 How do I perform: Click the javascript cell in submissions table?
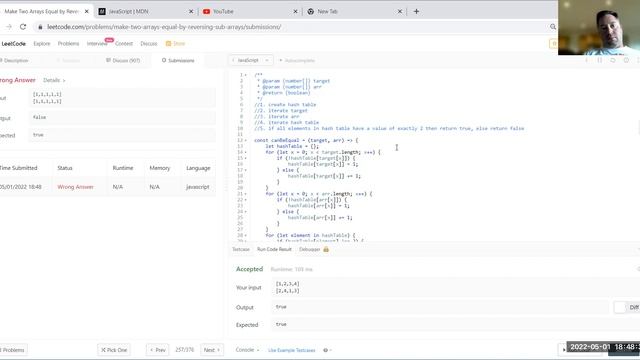click(x=198, y=187)
